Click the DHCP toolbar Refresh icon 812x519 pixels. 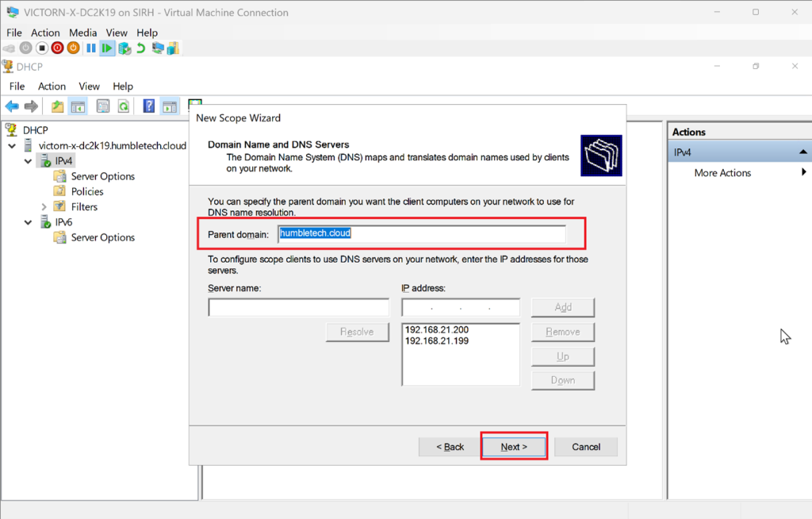click(x=124, y=106)
